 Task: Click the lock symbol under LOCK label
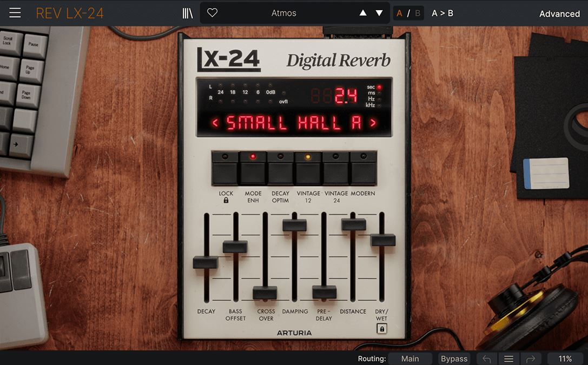[226, 201]
